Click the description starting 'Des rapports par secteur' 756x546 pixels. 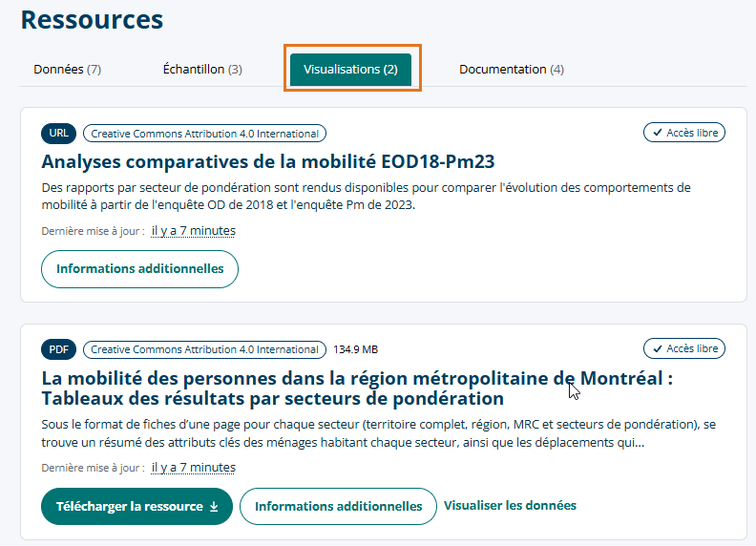[366, 197]
